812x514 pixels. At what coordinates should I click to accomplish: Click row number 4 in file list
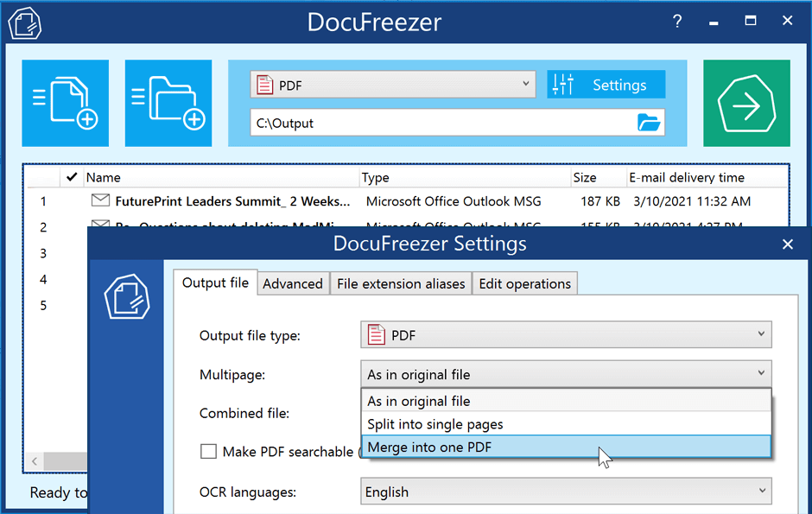pos(43,280)
